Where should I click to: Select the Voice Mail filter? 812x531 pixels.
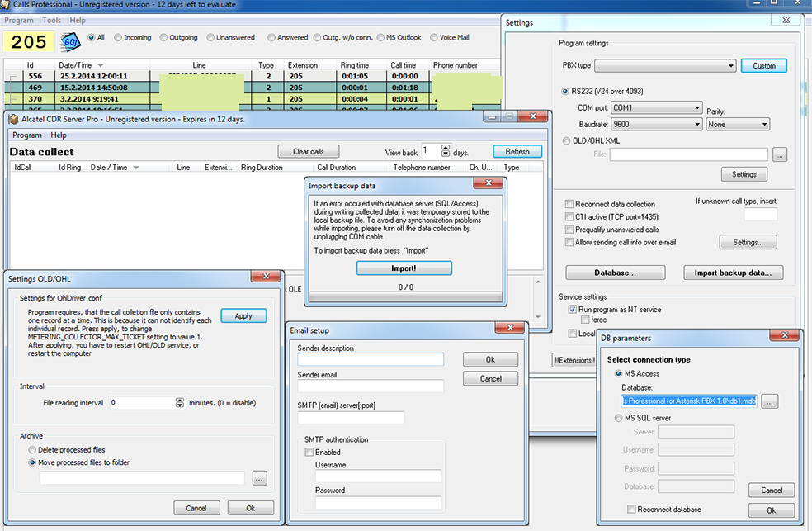tap(434, 37)
